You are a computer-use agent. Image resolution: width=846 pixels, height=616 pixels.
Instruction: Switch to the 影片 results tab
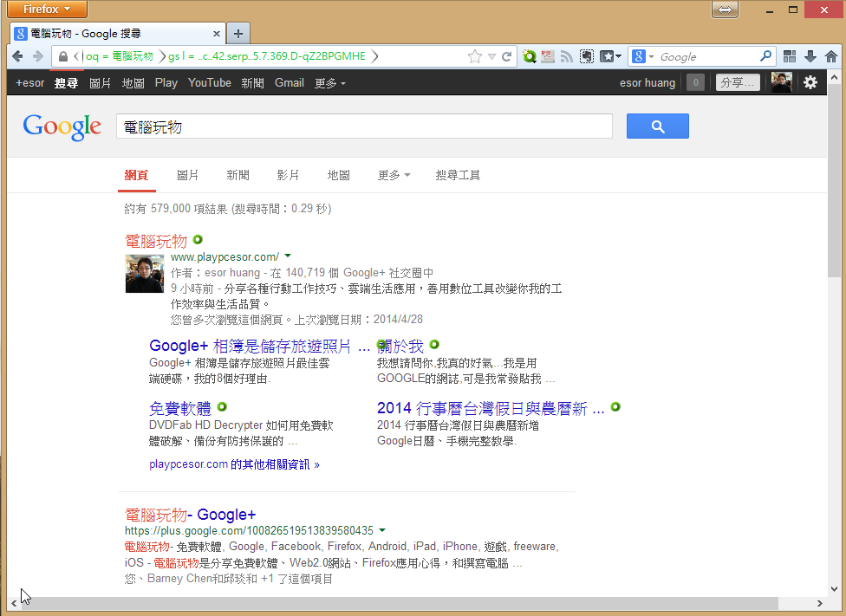(x=288, y=175)
